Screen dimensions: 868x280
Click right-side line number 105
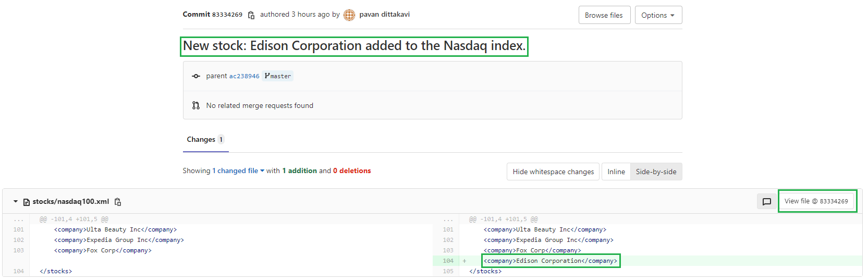coord(448,271)
